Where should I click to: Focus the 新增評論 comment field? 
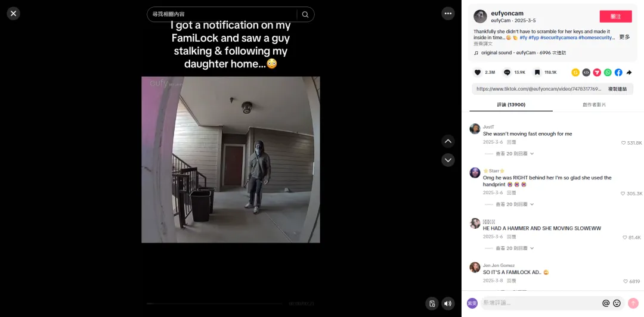click(x=540, y=303)
